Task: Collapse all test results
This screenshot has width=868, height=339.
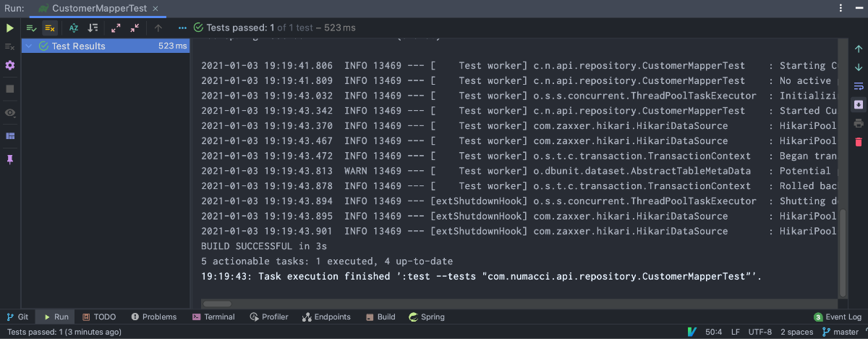Action: pyautogui.click(x=135, y=28)
